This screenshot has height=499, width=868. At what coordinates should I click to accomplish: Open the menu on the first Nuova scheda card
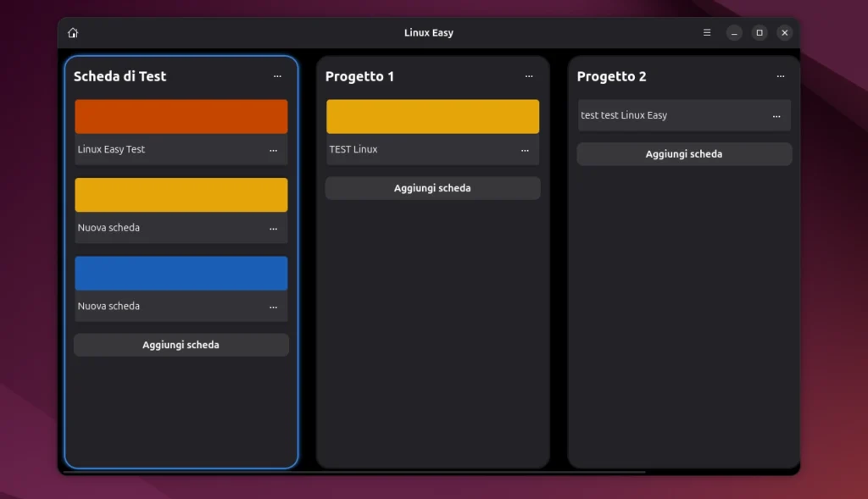[273, 227]
